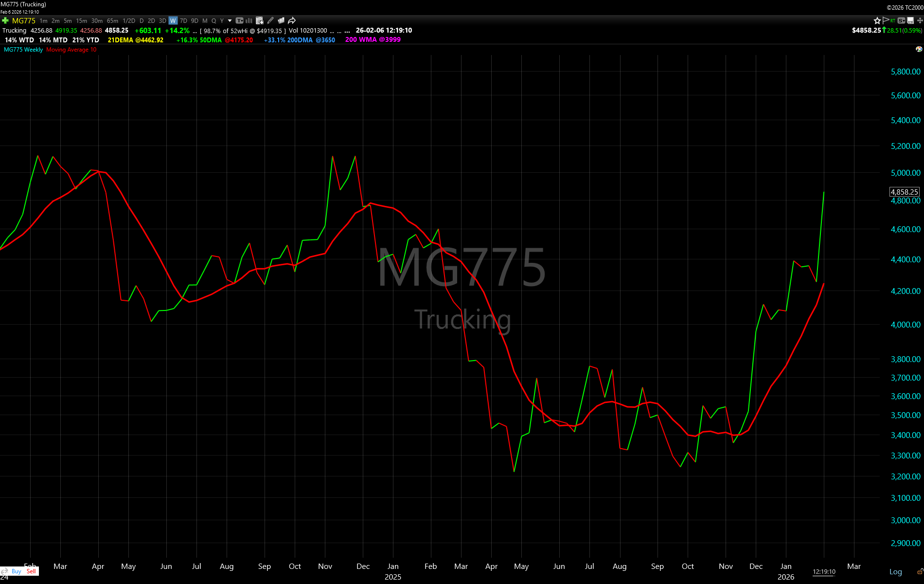Toggle Log scale at chart corner
The width and height of the screenshot is (924, 584).
coord(895,572)
